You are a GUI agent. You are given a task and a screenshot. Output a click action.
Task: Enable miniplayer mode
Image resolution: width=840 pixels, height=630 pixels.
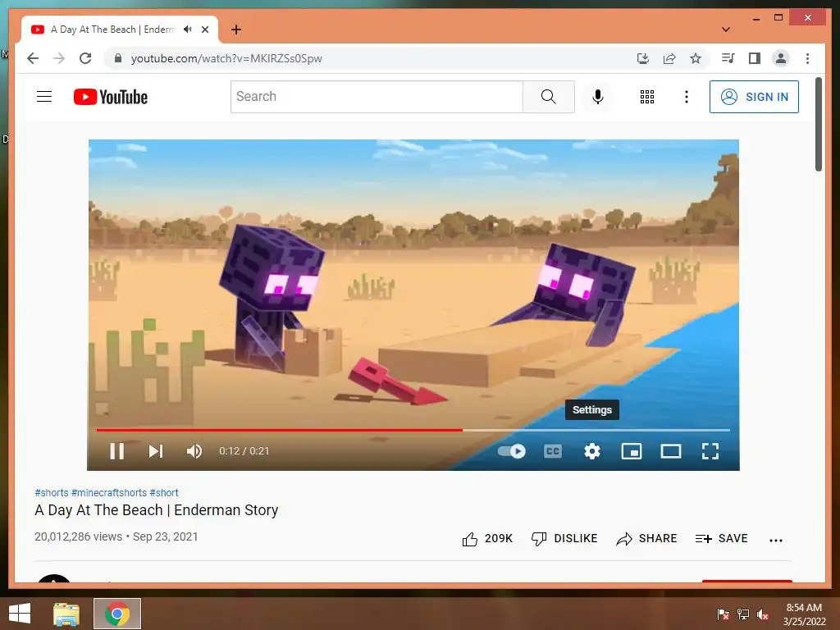632,451
